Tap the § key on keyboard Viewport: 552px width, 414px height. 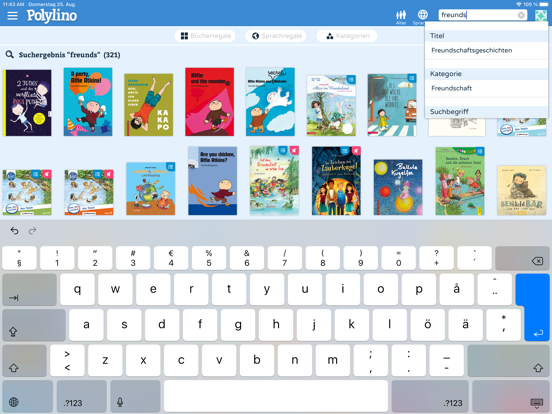pyautogui.click(x=19, y=258)
